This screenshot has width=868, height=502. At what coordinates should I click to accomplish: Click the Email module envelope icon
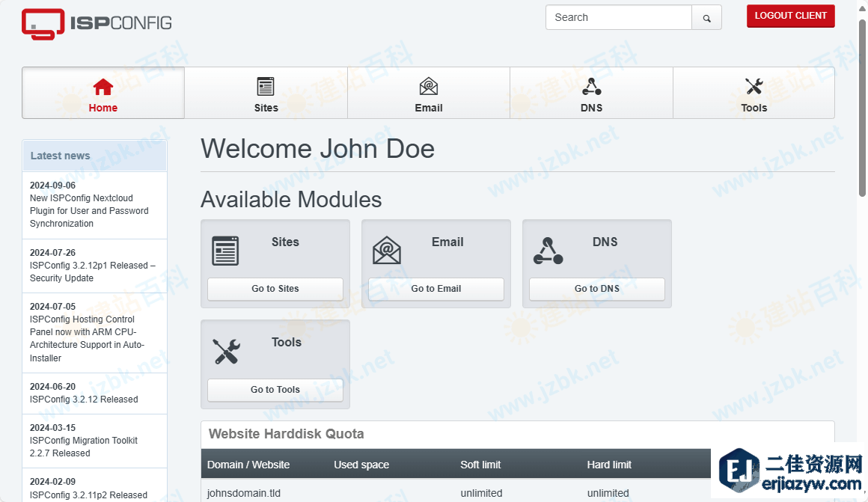click(387, 251)
